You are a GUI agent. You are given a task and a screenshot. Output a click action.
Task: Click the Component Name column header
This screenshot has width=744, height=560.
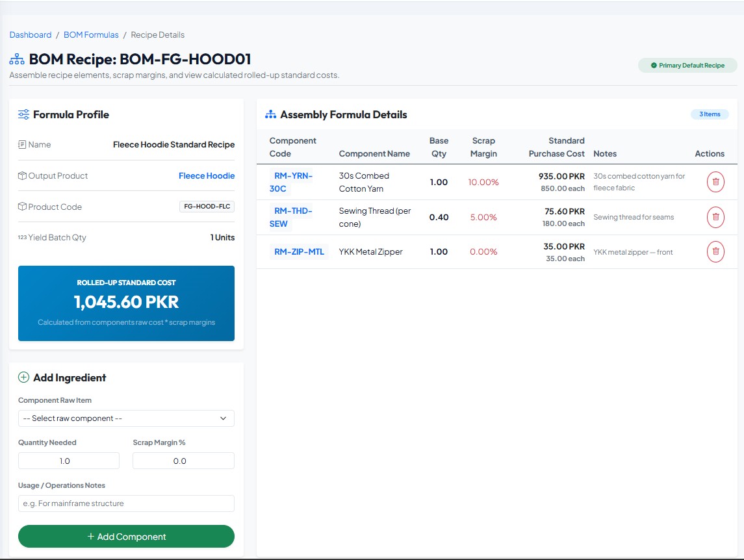pos(374,154)
